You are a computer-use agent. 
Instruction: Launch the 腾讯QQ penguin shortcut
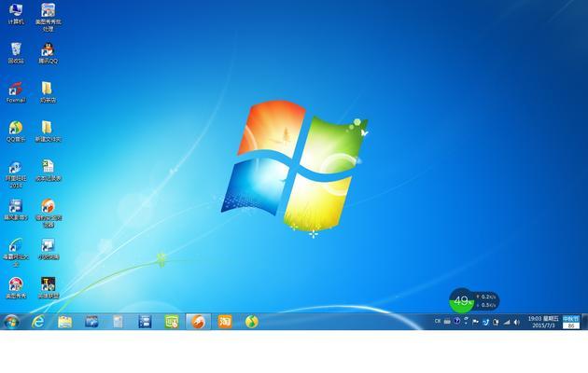click(48, 52)
